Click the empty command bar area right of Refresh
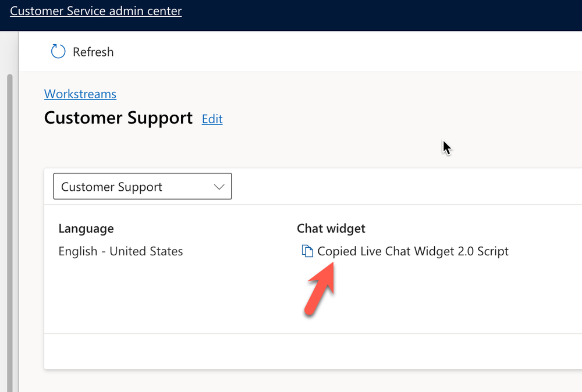The width and height of the screenshot is (582, 392). coord(349,52)
